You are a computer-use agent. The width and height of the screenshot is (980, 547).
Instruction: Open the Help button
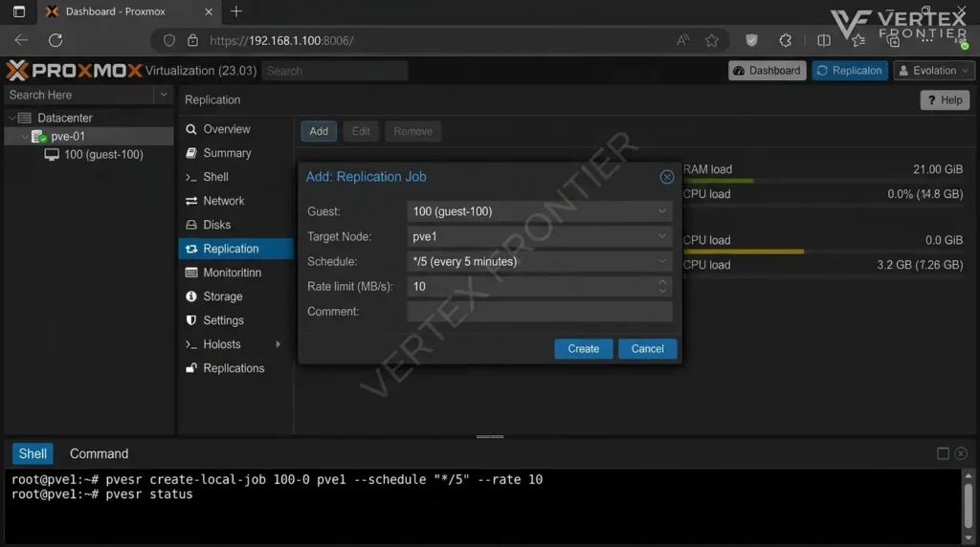tap(945, 99)
